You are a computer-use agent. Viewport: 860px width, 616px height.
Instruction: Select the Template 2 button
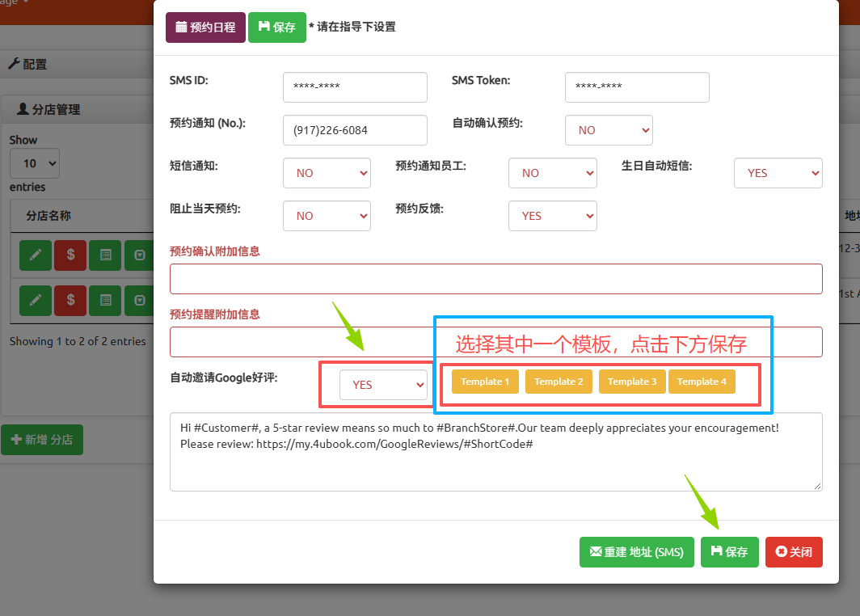tap(559, 382)
